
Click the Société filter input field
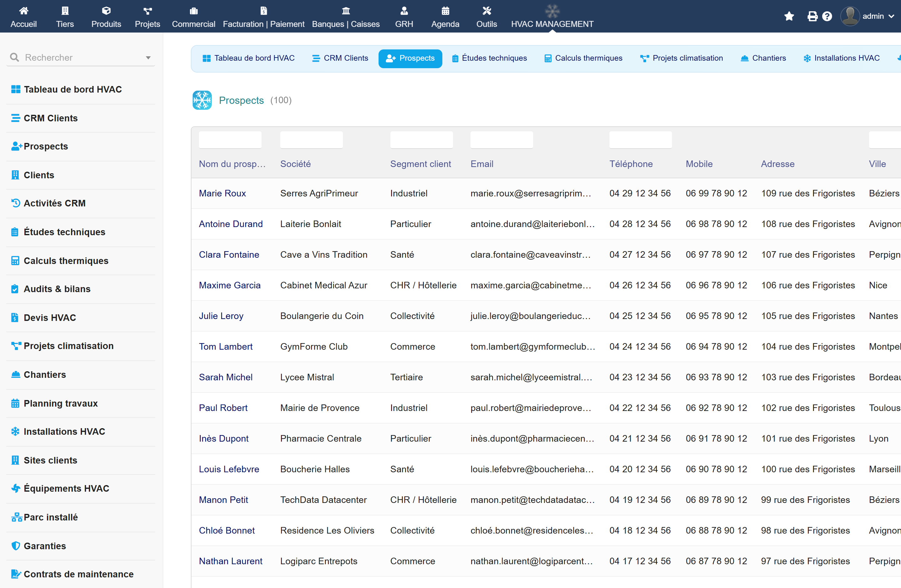coord(311,139)
